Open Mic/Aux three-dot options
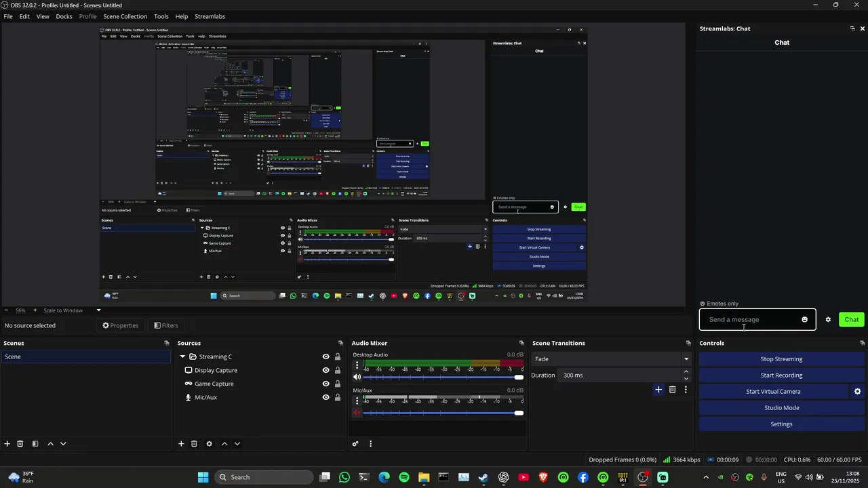This screenshot has width=868, height=488. [x=357, y=401]
